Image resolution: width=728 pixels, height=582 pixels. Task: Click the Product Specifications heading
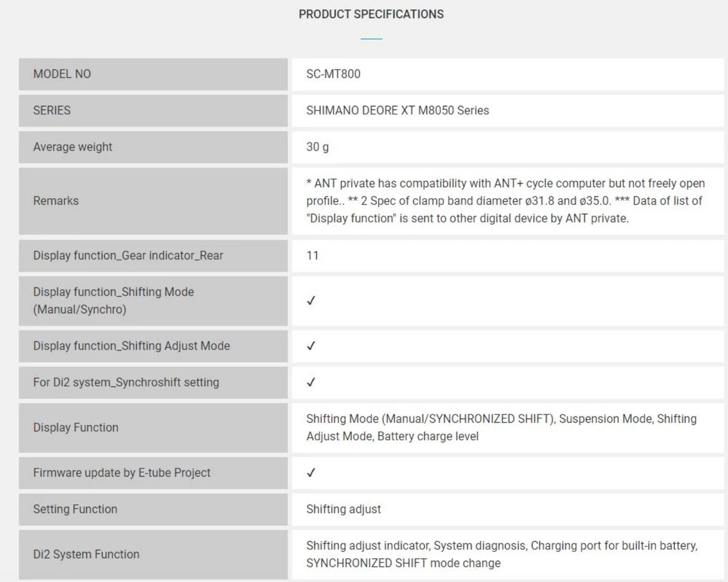tap(371, 14)
